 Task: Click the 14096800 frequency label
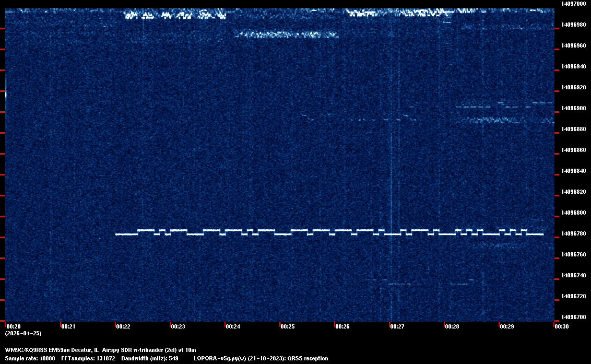tap(574, 213)
